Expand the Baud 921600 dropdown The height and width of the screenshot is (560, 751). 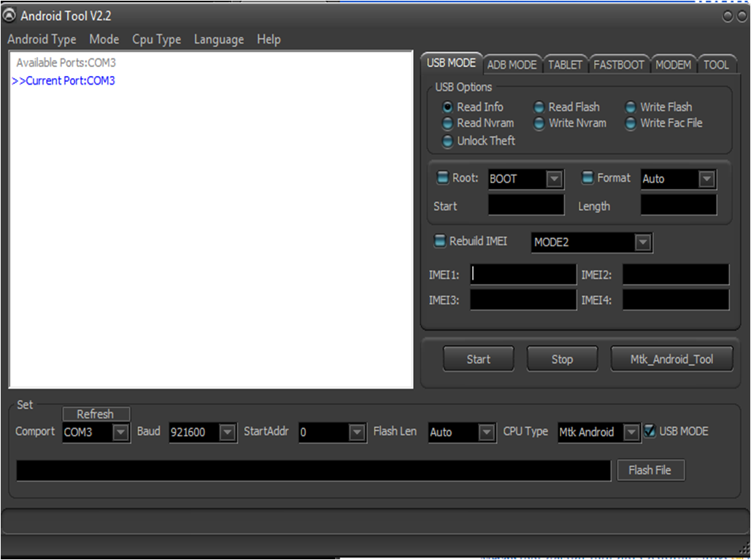pos(227,432)
